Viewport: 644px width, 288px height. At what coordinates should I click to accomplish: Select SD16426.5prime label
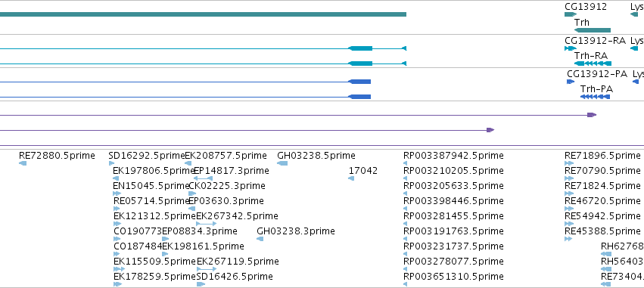[235, 277]
